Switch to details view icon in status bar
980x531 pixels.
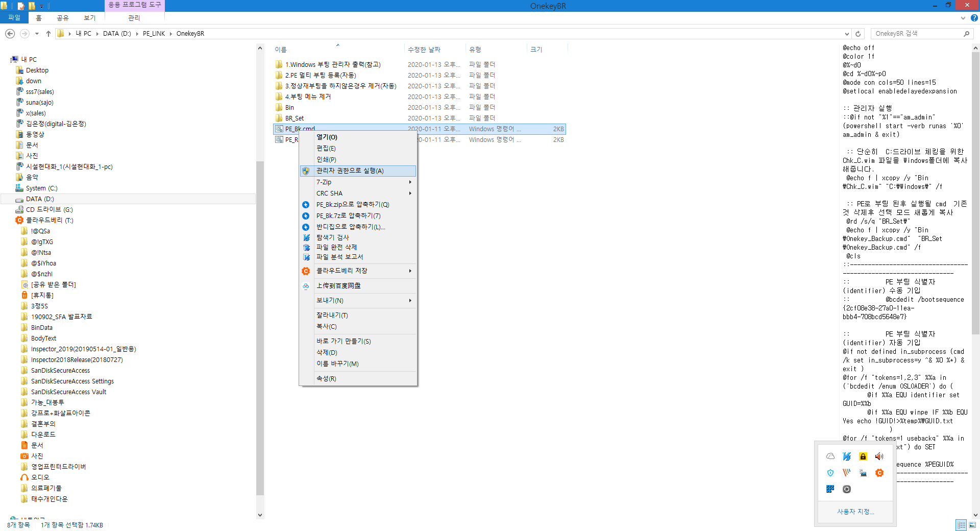pos(961,525)
